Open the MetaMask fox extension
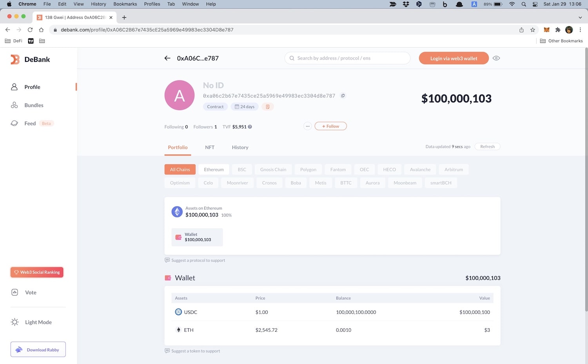The image size is (588, 364). click(546, 30)
